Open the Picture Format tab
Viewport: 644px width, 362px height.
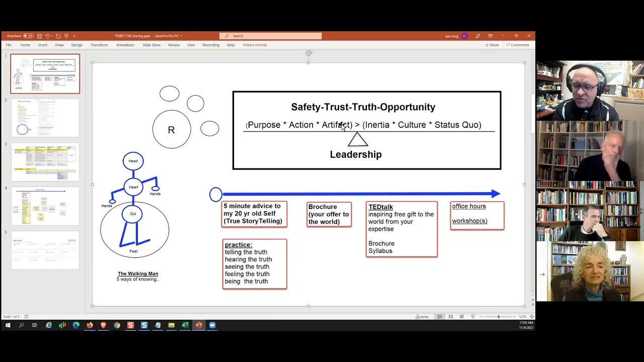click(255, 45)
